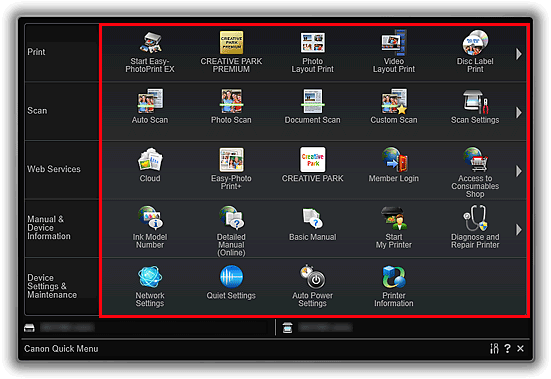This screenshot has height=379, width=551.
Task: Open Scan Settings
Action: tap(475, 106)
